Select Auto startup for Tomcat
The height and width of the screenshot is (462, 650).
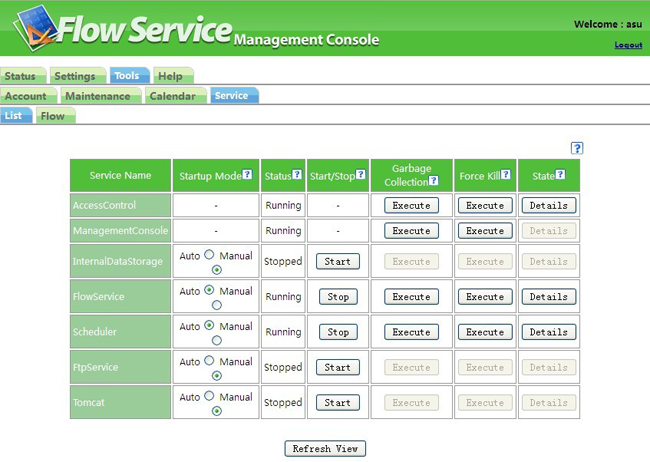point(209,395)
